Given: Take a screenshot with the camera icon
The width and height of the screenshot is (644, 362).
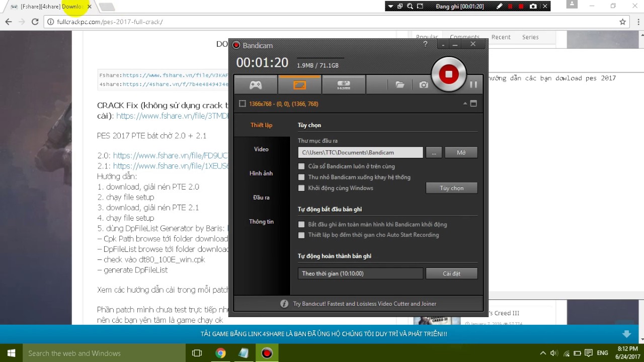Looking at the screenshot, I should 423,84.
